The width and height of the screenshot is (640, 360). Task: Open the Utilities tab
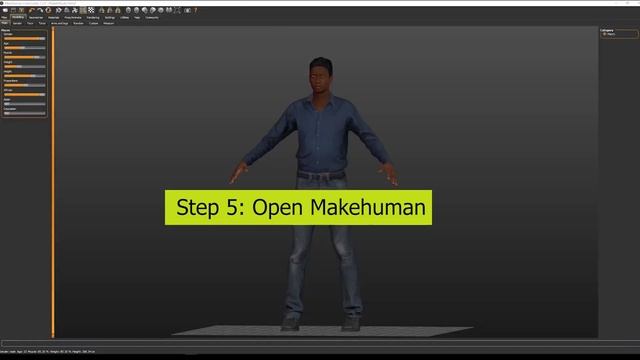pos(124,18)
